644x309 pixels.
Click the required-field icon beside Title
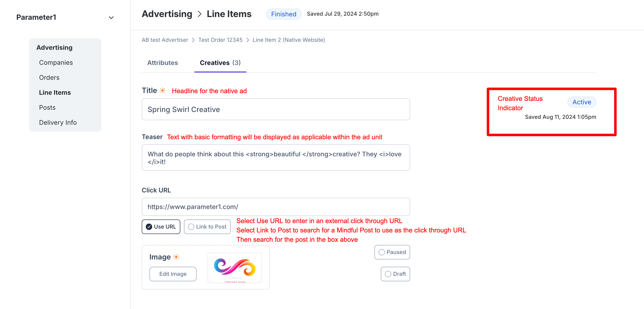pyautogui.click(x=163, y=91)
